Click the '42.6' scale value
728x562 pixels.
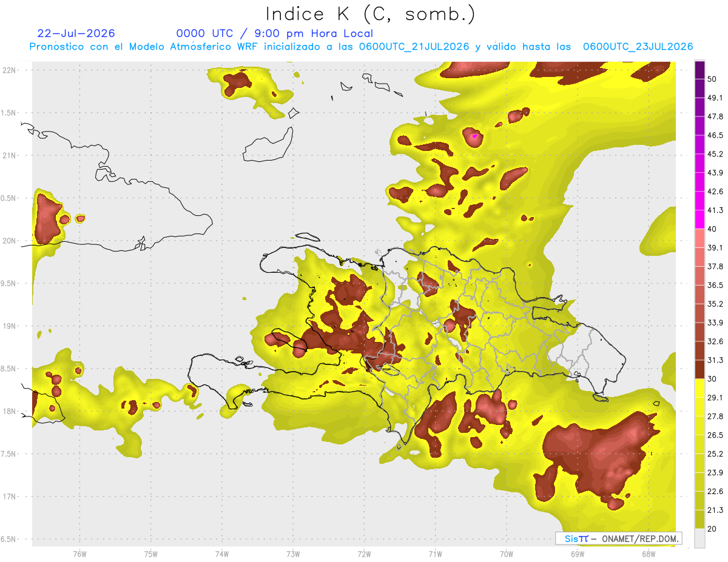(715, 192)
